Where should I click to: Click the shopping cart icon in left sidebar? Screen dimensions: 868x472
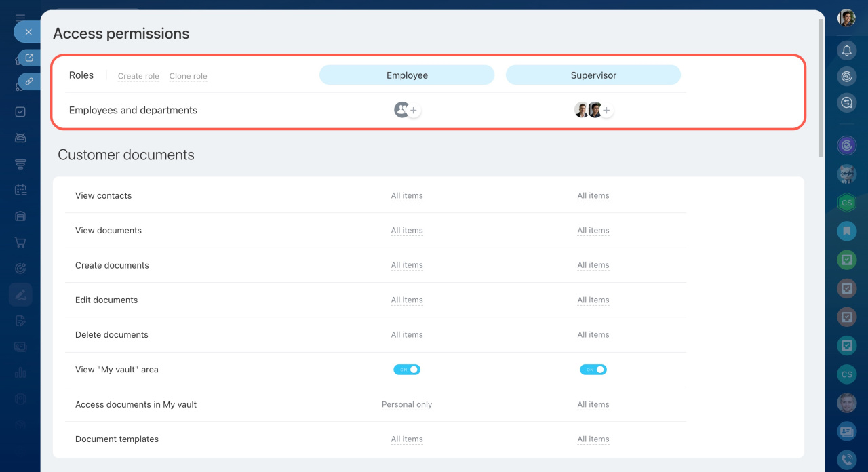click(x=20, y=242)
